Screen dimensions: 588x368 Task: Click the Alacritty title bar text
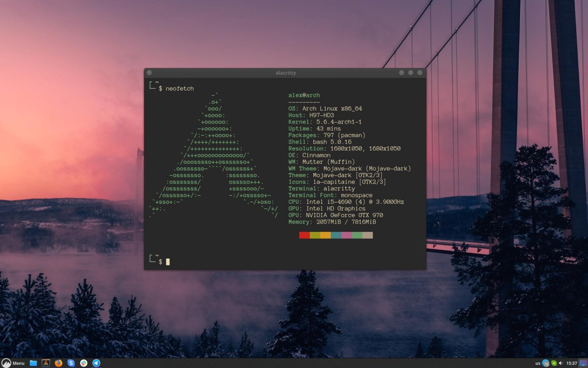(286, 73)
